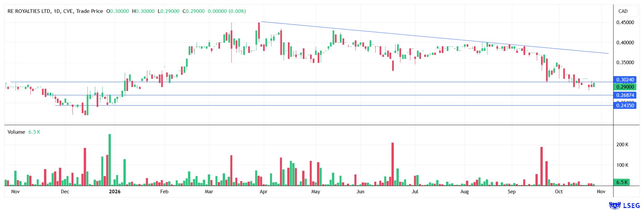Click the 2026 time axis label
Viewport: 644px width, 210px height.
(115, 192)
